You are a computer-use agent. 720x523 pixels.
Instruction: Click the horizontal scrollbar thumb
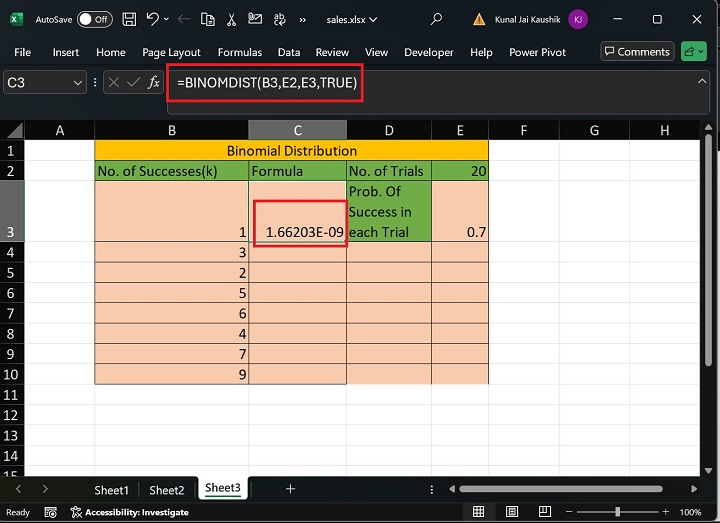[x=561, y=489]
